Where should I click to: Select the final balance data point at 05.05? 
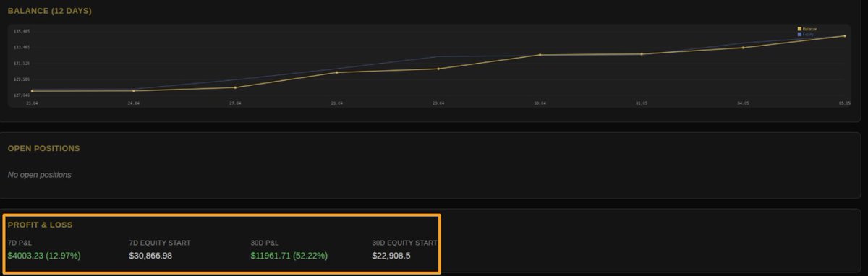pos(844,35)
